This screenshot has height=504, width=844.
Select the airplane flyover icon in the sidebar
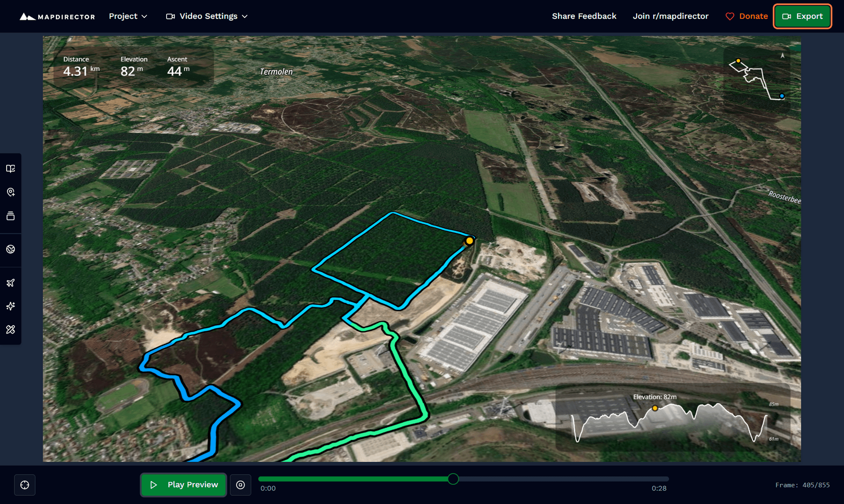click(x=11, y=283)
